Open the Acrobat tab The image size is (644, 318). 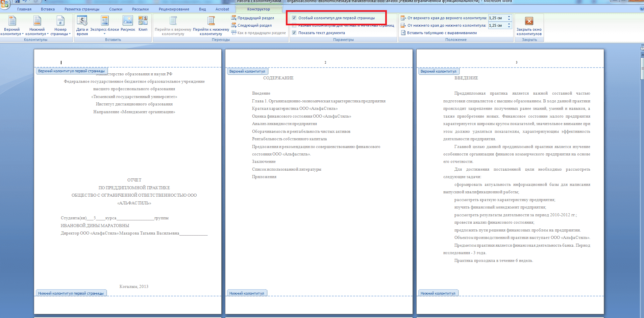[222, 9]
